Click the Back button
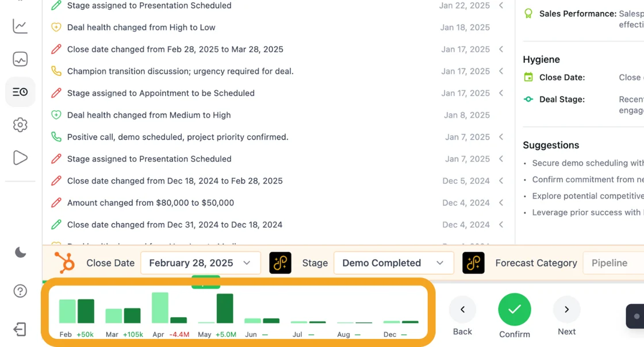 point(462,309)
